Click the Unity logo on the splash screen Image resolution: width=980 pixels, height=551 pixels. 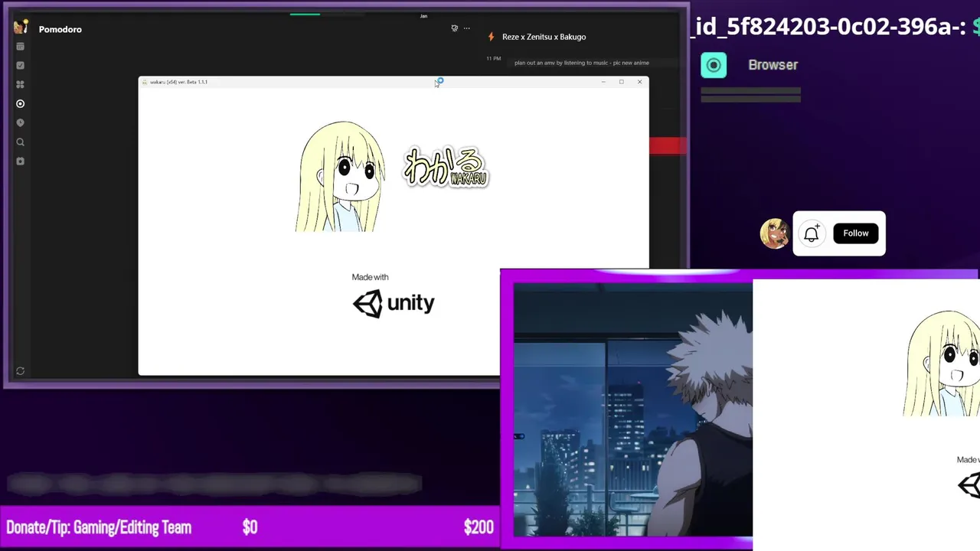(x=394, y=303)
